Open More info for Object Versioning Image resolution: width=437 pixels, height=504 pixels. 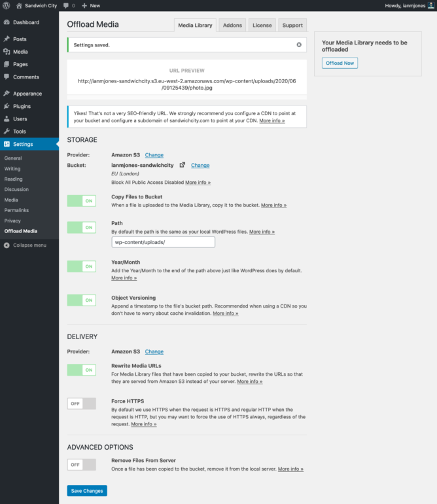(x=226, y=313)
